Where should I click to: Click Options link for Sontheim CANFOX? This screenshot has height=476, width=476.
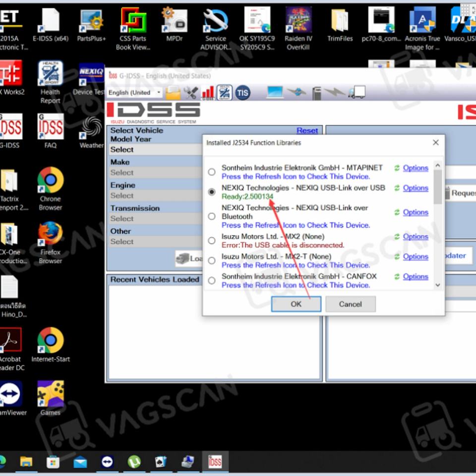(416, 277)
